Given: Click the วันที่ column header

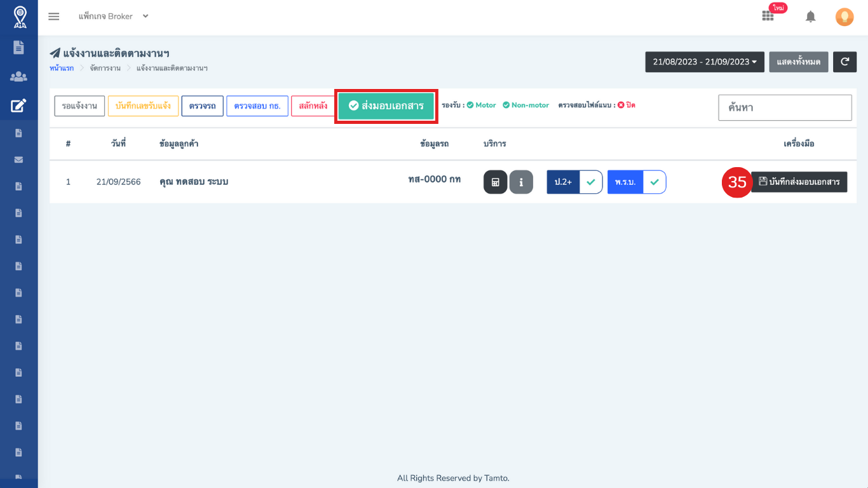Looking at the screenshot, I should pyautogui.click(x=118, y=144).
